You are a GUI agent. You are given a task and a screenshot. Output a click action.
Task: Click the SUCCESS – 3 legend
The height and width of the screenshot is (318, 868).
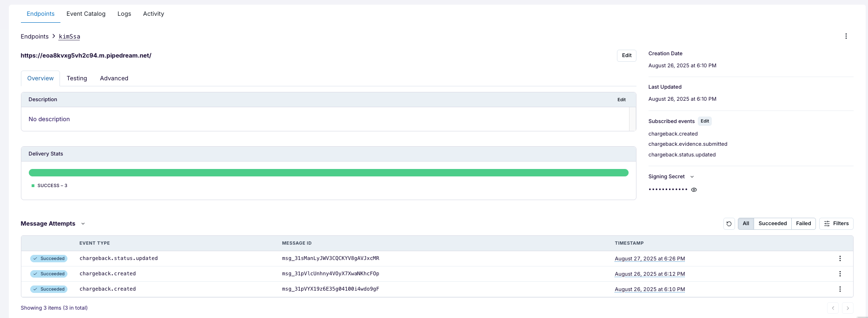point(49,186)
